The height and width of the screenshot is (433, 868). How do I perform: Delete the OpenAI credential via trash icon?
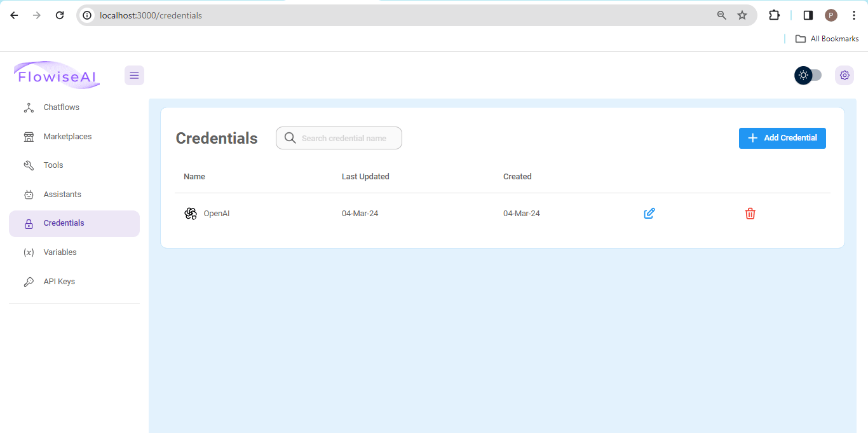[x=750, y=214]
